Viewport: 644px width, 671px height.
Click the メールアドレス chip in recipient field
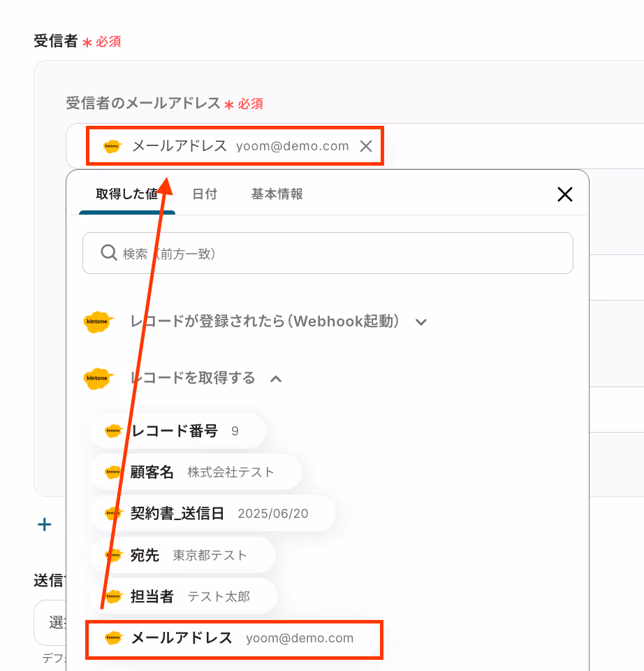point(235,146)
